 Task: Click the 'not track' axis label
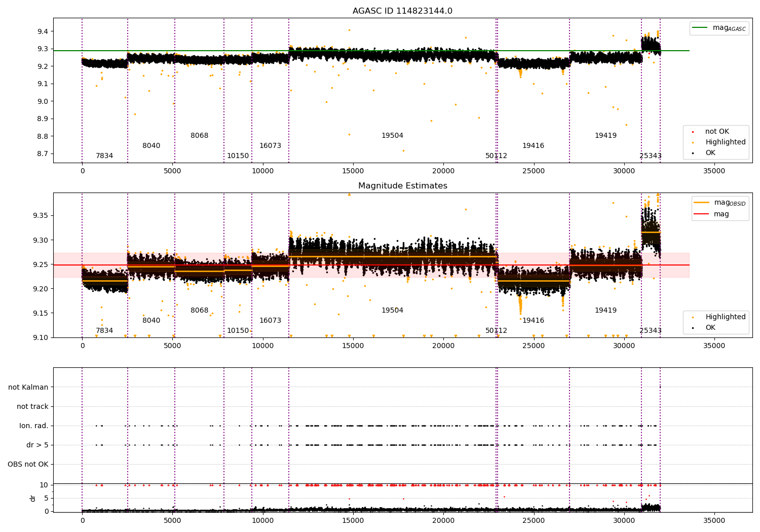tap(32, 406)
